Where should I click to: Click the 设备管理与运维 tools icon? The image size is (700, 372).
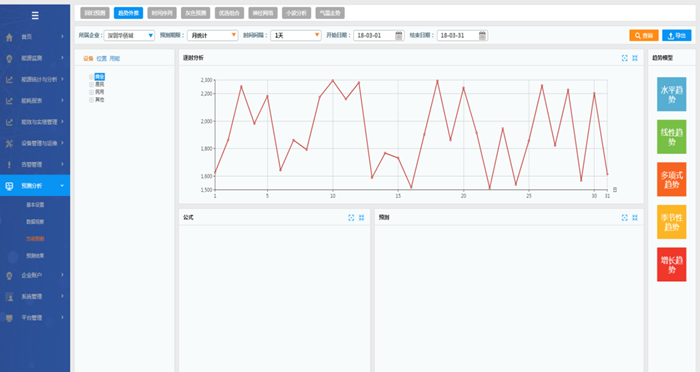pyautogui.click(x=9, y=143)
